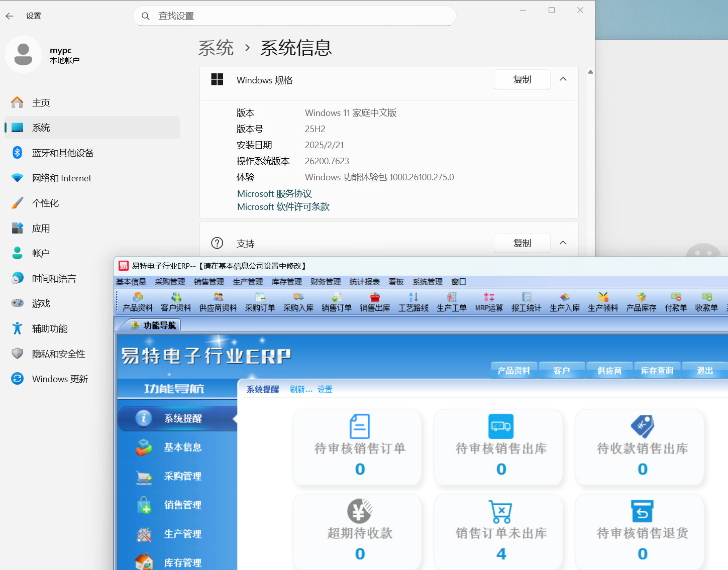Open 销售出库 toolbar icon
This screenshot has width=728, height=570.
click(375, 302)
